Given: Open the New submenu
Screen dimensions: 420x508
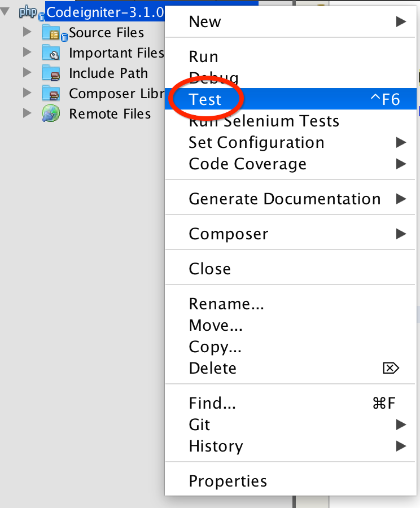Looking at the screenshot, I should [291, 21].
